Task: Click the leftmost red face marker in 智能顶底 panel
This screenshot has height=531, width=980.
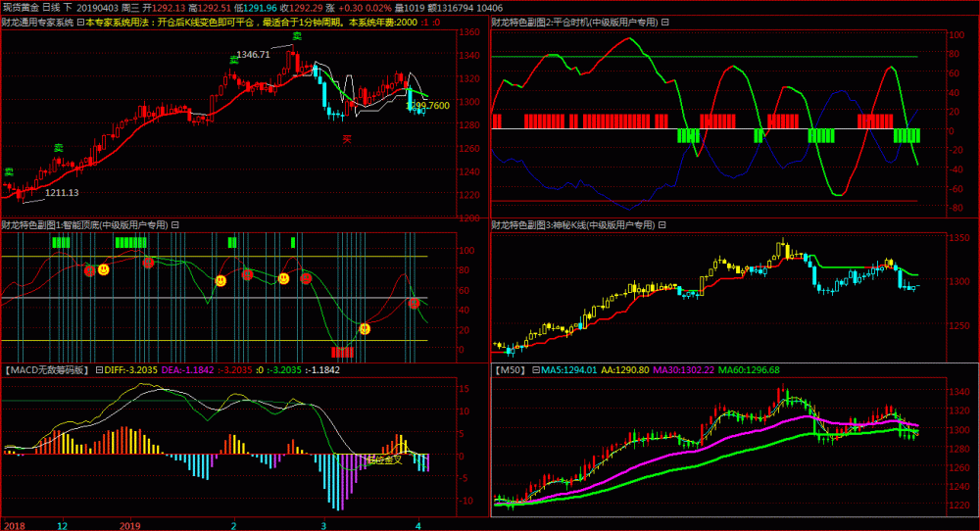Action: coord(89,270)
